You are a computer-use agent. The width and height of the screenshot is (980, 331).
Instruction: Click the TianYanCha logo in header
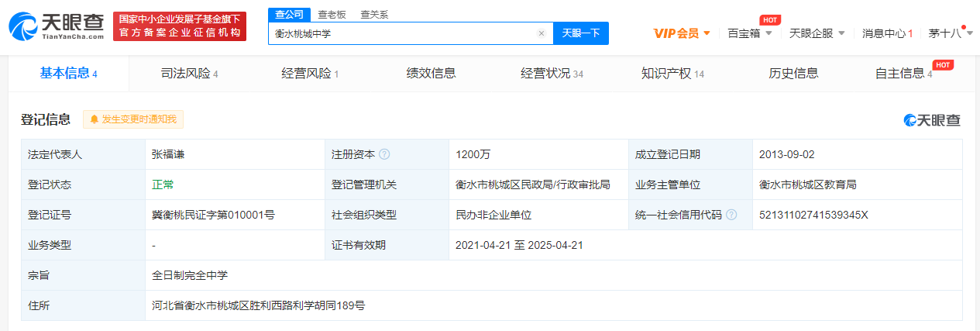pos(56,26)
